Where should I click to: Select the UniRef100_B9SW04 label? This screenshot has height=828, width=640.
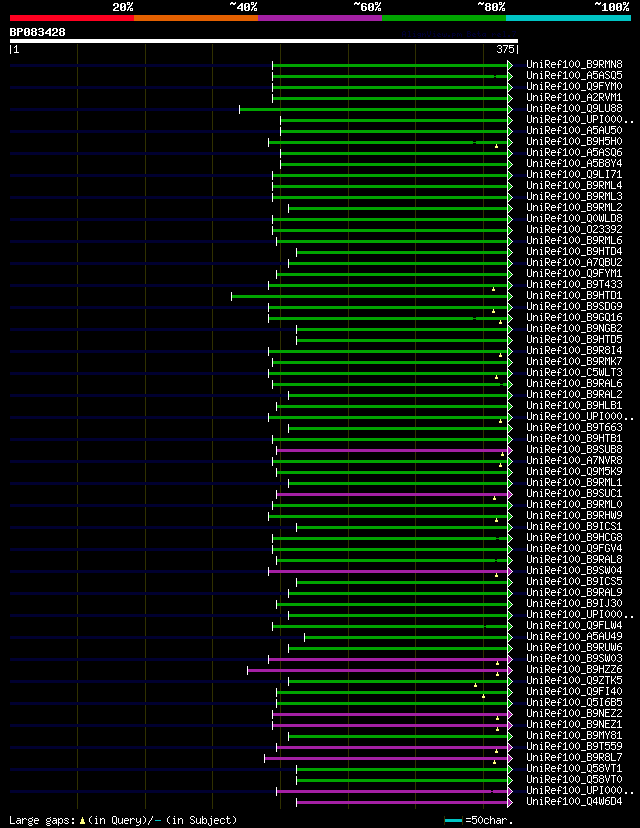click(574, 570)
